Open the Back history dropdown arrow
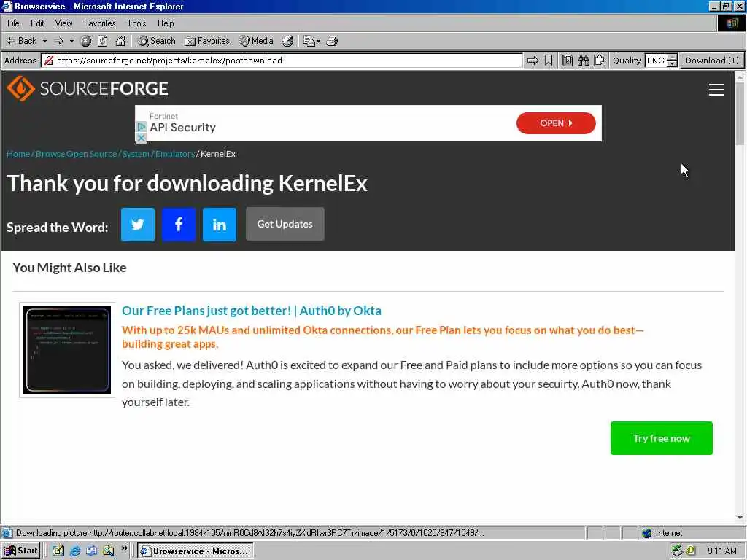The image size is (747, 560). coord(44,41)
